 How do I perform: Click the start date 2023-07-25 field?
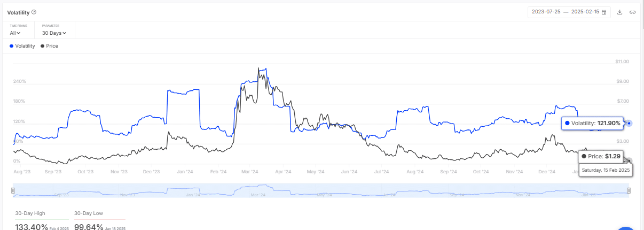point(545,12)
